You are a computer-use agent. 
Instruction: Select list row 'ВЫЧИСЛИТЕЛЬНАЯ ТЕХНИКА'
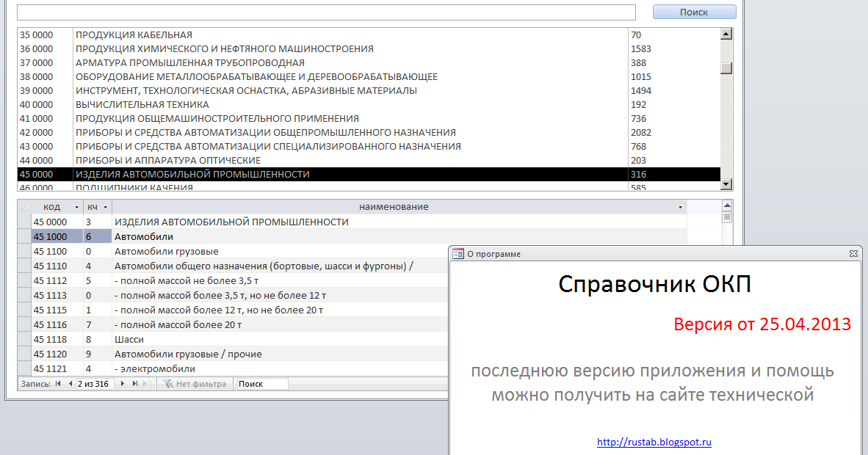pos(369,105)
